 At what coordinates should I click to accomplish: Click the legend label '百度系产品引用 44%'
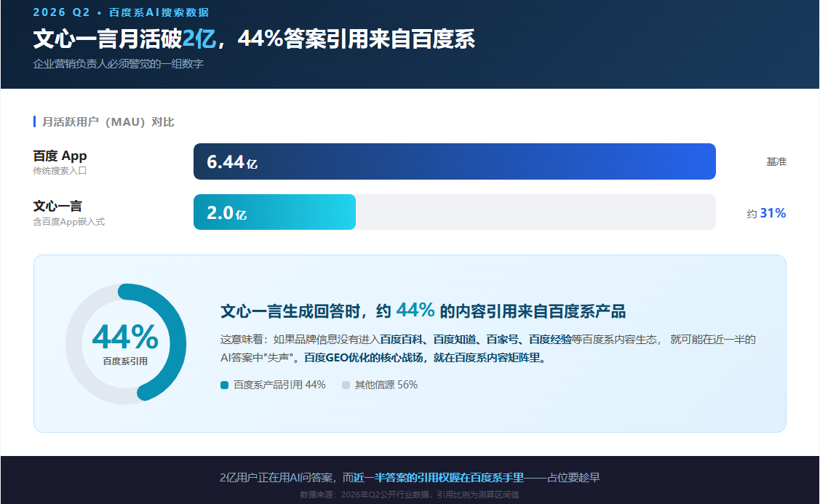279,385
